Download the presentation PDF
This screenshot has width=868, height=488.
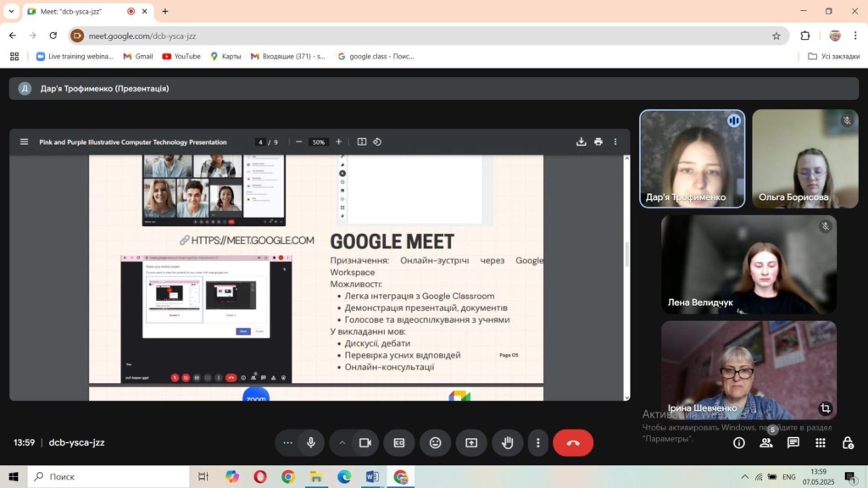[581, 141]
